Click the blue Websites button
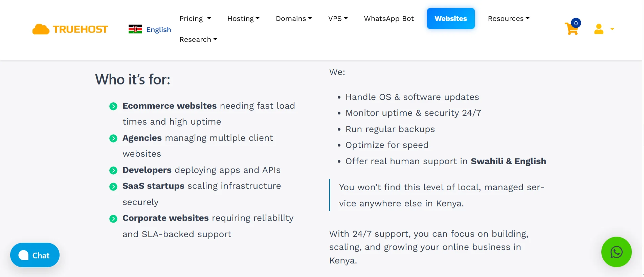This screenshot has height=277, width=644. 451,19
